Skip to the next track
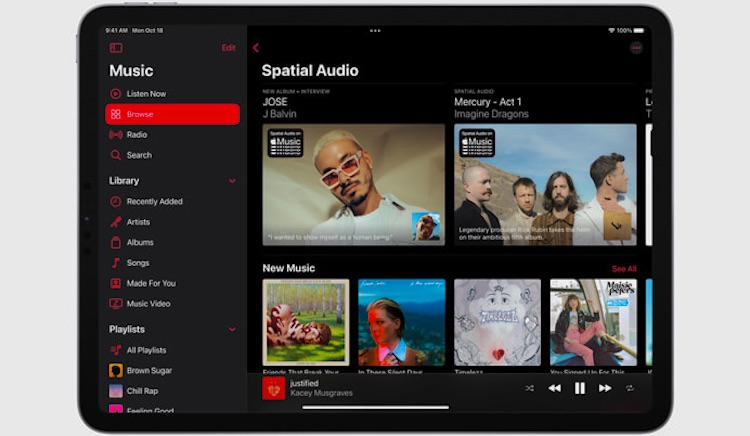 tap(605, 388)
